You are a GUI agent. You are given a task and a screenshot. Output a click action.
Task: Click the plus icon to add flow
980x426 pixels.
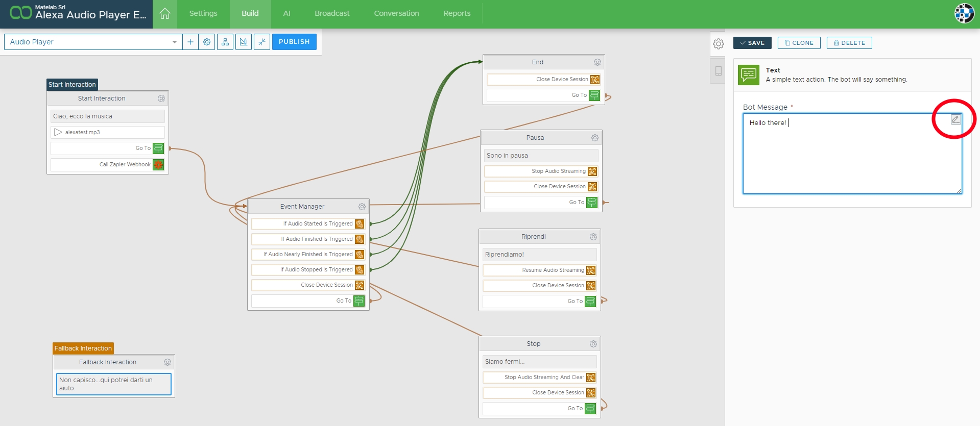tap(190, 42)
